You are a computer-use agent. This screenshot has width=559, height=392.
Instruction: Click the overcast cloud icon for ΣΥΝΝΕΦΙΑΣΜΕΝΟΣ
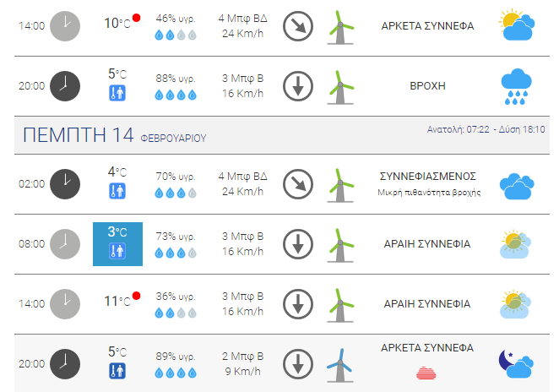[517, 187]
